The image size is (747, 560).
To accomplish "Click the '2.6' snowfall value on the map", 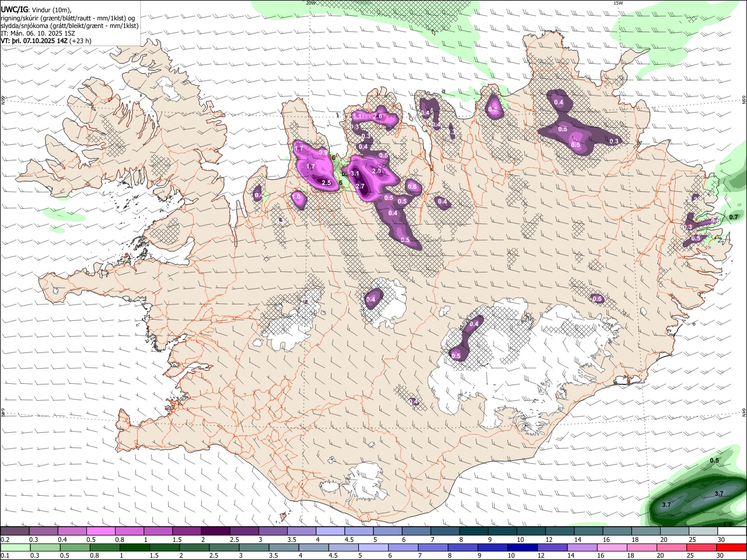I will tap(378, 117).
